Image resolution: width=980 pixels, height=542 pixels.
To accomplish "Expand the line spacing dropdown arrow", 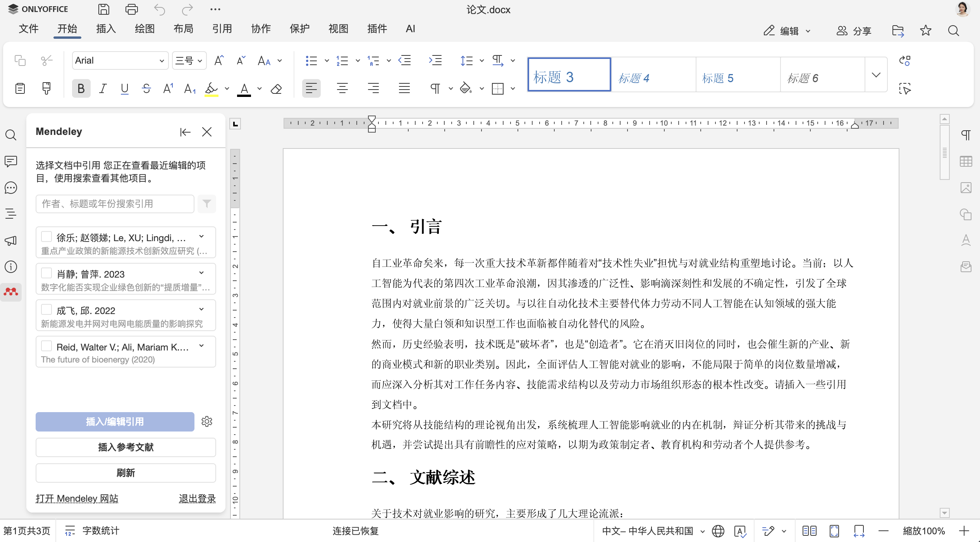I will (481, 61).
